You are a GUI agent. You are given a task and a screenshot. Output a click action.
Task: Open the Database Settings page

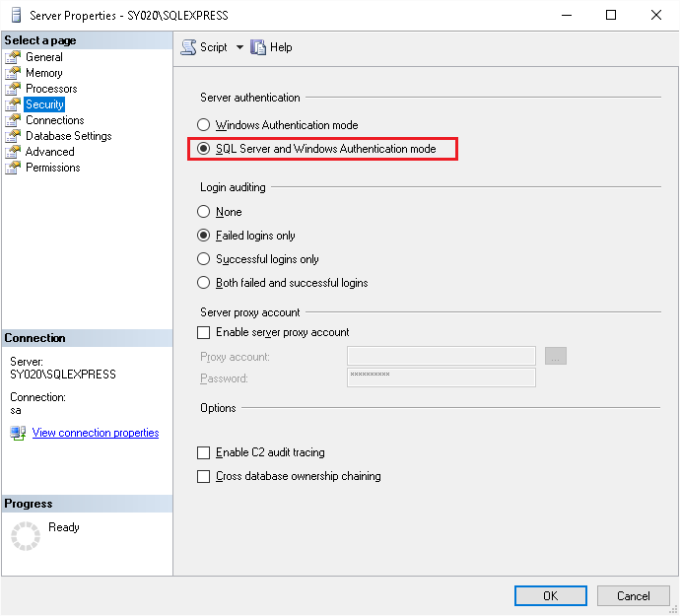point(69,136)
